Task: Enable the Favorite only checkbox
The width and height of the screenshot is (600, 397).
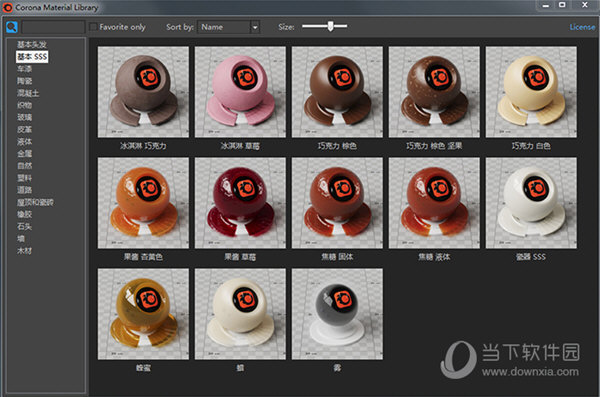Action: pos(93,27)
